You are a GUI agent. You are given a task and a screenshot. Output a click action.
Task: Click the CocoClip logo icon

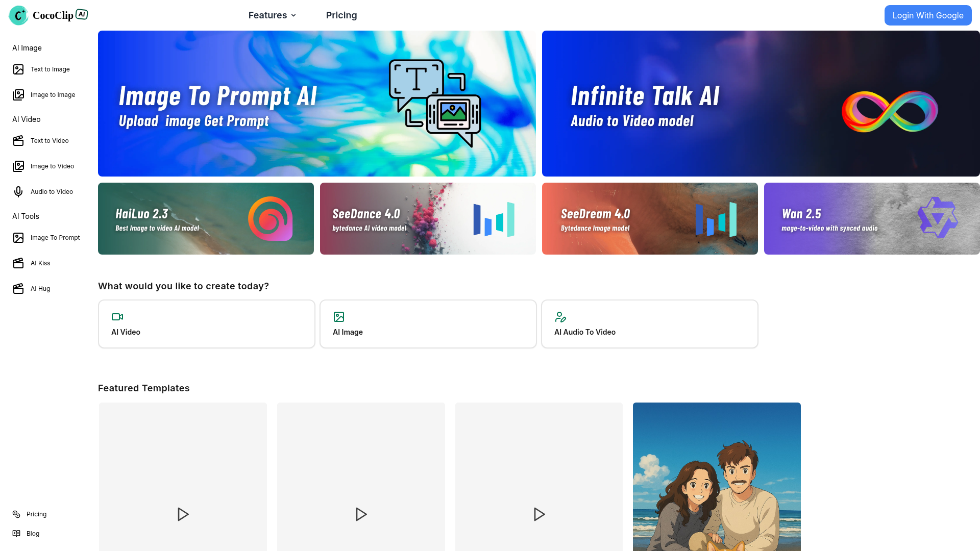coord(18,15)
